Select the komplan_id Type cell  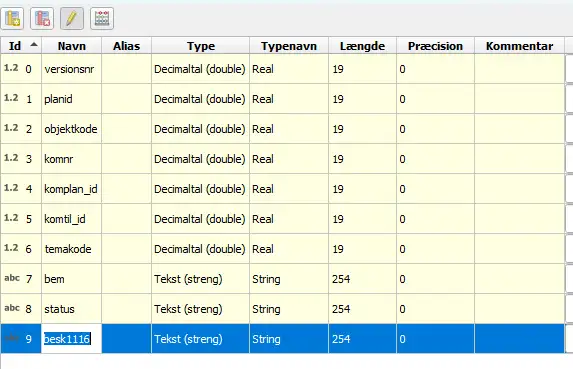[200, 189]
